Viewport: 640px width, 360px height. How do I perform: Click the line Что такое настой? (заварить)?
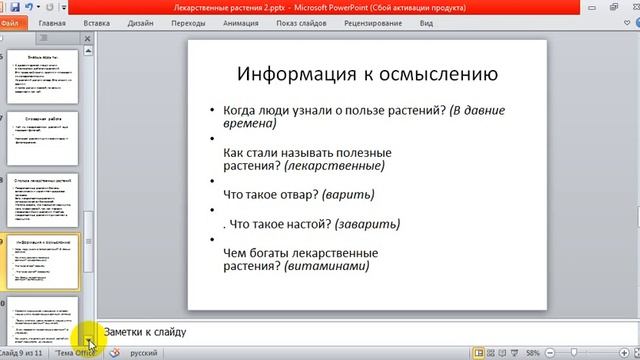point(311,224)
